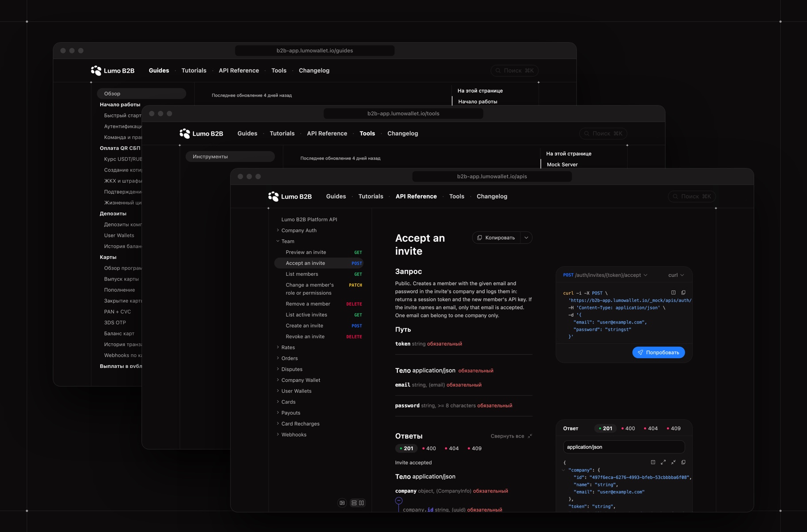Select the 400 response in the Ответы section
807x532 pixels.
pos(429,449)
